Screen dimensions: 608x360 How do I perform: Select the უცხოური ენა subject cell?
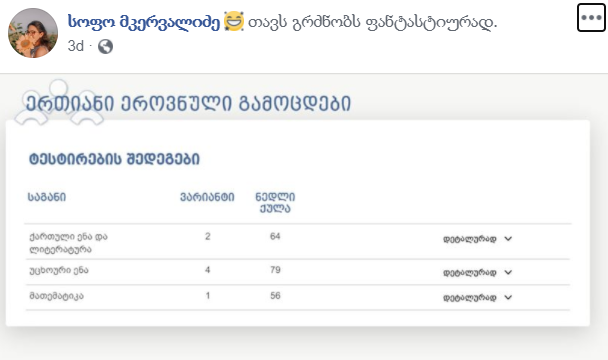[x=59, y=270]
